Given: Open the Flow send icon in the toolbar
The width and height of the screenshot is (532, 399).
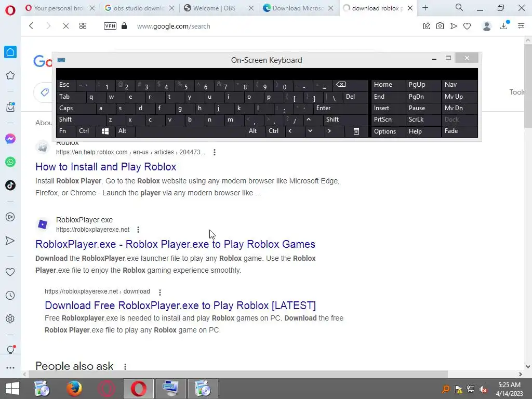Looking at the screenshot, I should [x=454, y=26].
